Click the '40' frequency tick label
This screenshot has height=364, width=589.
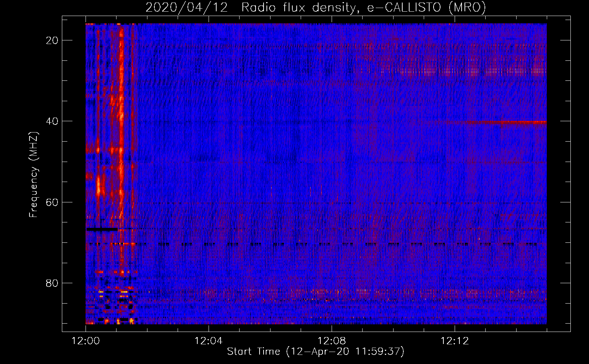[52, 121]
